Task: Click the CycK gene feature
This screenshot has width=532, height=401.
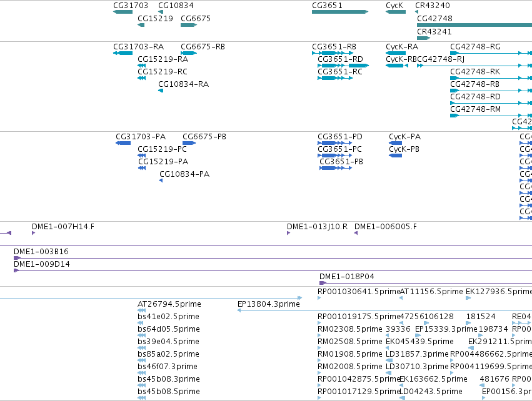Action: point(396,12)
